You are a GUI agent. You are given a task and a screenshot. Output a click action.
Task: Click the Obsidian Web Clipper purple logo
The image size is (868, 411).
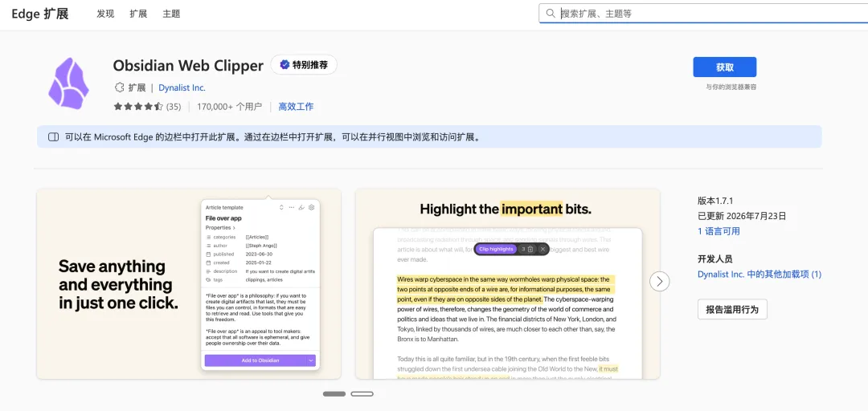(x=68, y=83)
